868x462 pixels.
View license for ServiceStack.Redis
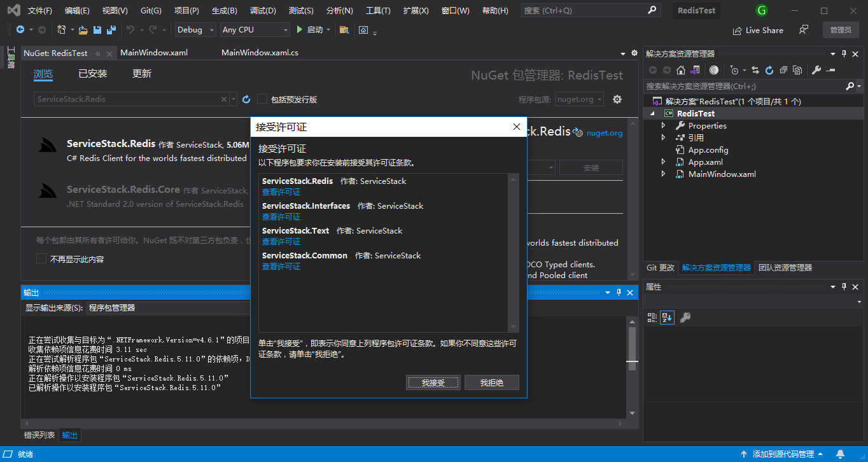point(281,192)
